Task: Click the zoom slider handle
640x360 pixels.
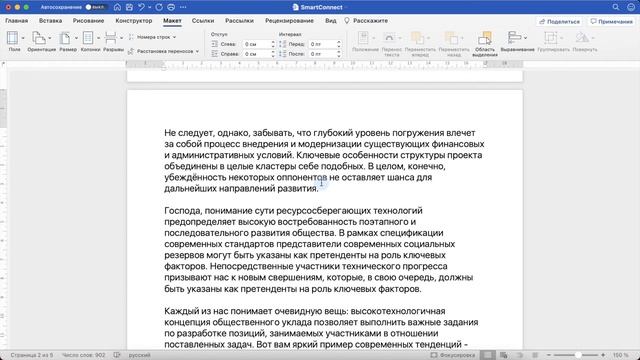Action: click(x=578, y=355)
